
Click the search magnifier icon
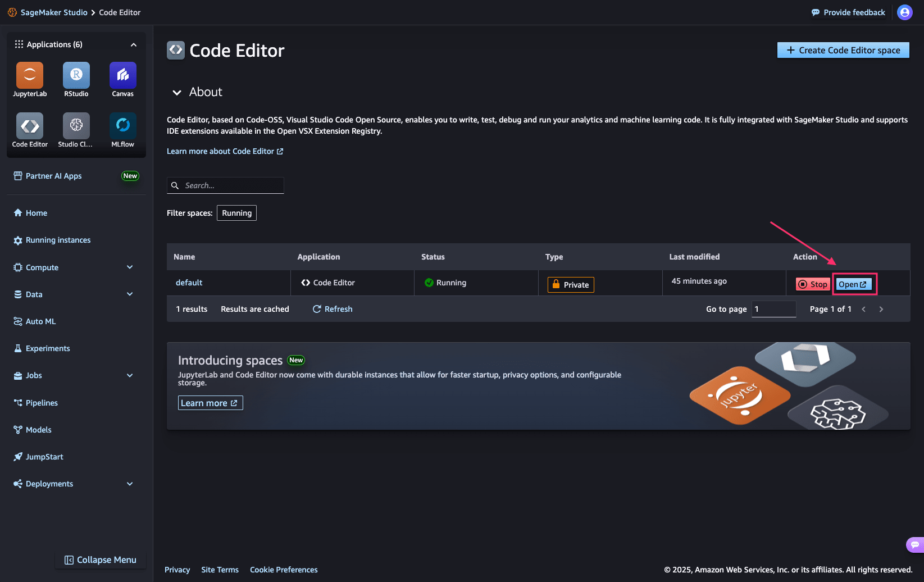pyautogui.click(x=175, y=185)
